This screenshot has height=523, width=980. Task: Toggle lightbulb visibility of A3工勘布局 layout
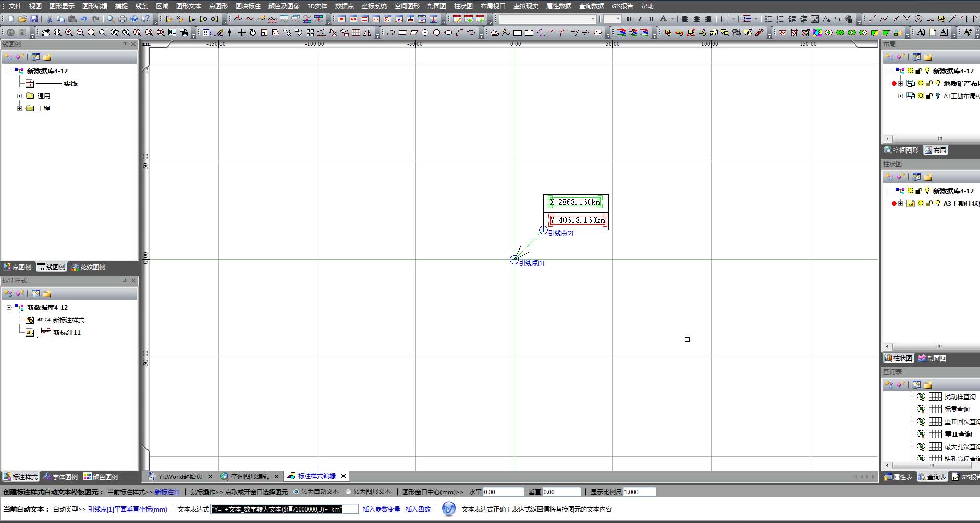click(x=938, y=96)
